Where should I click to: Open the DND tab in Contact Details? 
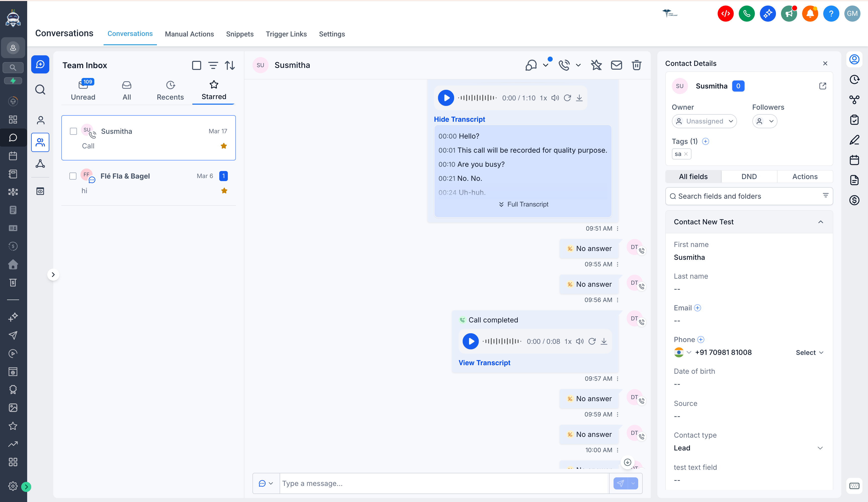pyautogui.click(x=749, y=176)
